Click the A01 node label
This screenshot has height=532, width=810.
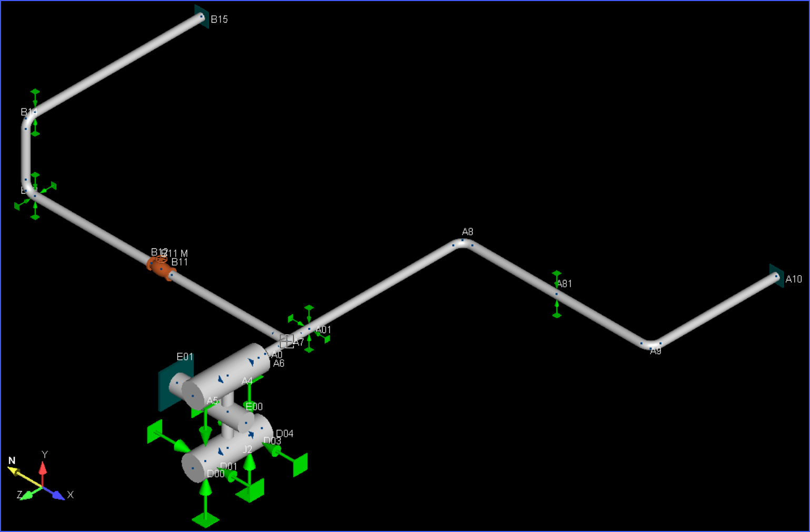[323, 330]
